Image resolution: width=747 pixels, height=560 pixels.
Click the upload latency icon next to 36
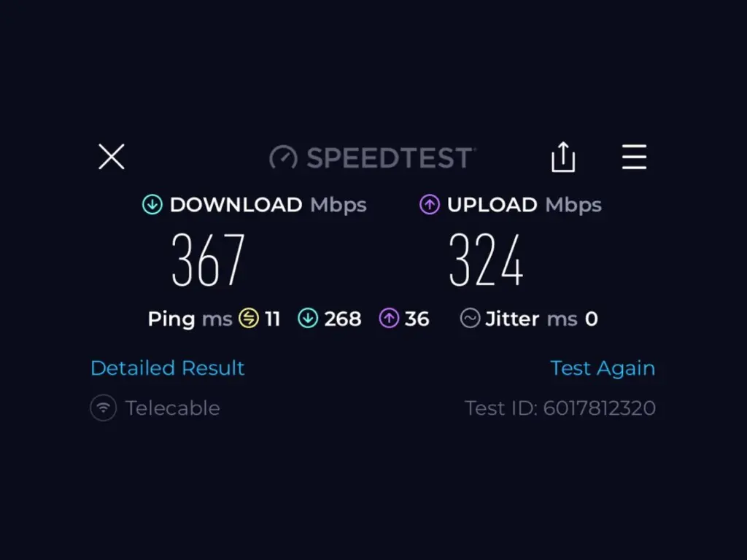(390, 319)
